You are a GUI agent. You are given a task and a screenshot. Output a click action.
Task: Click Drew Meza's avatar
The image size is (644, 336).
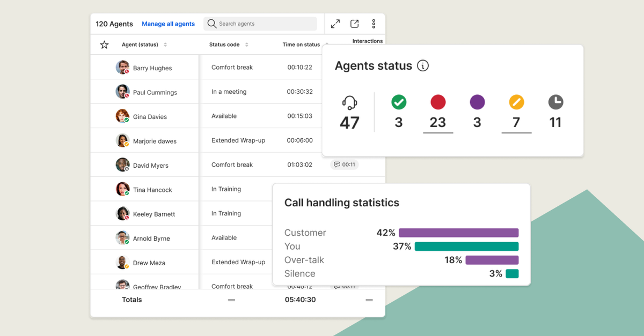pyautogui.click(x=122, y=262)
